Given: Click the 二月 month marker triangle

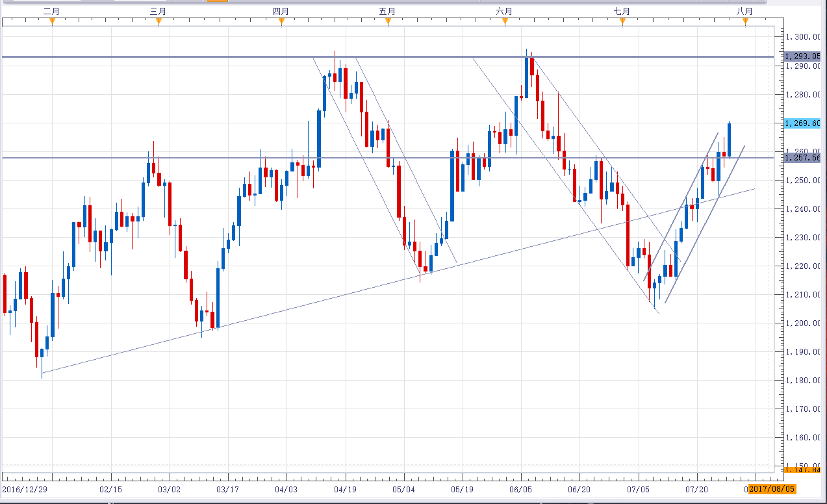Looking at the screenshot, I should [x=53, y=22].
